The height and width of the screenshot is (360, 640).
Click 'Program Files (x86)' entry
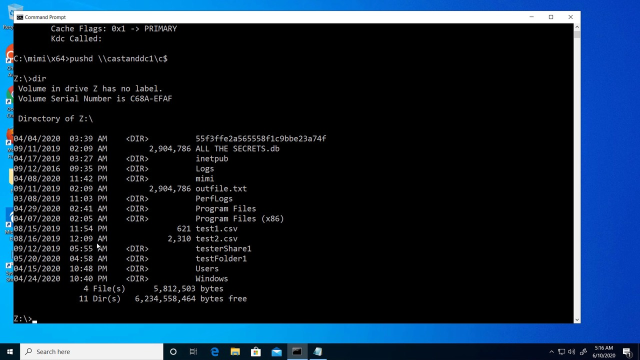point(240,219)
